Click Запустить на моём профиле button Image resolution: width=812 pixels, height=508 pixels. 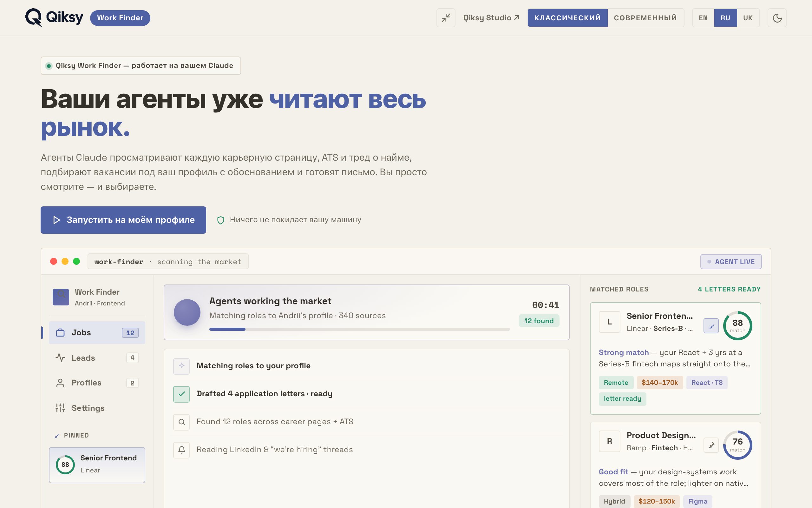[x=123, y=220]
